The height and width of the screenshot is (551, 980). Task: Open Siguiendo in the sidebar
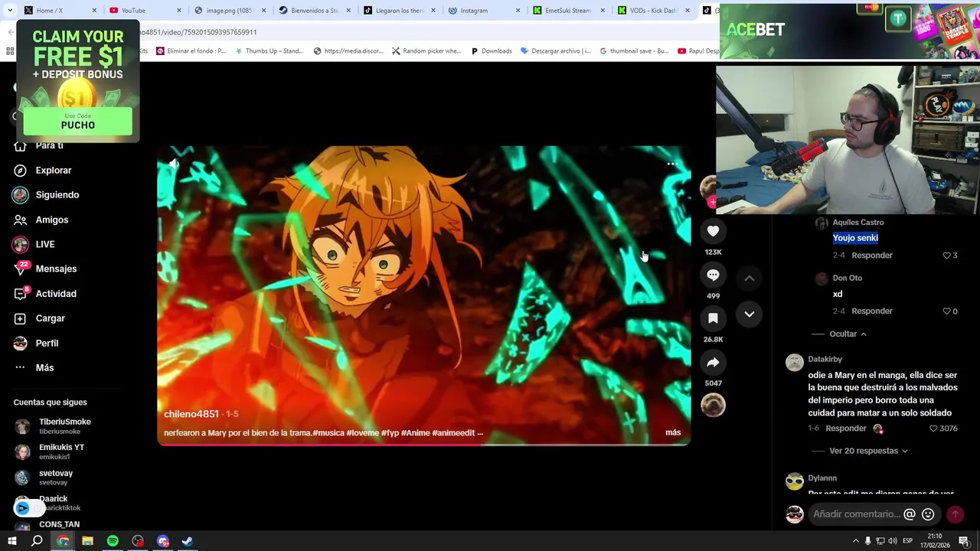(57, 195)
